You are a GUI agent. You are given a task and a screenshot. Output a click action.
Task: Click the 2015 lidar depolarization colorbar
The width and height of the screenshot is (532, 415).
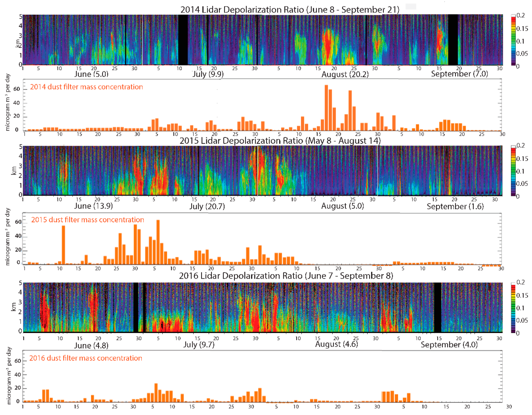pos(513,171)
